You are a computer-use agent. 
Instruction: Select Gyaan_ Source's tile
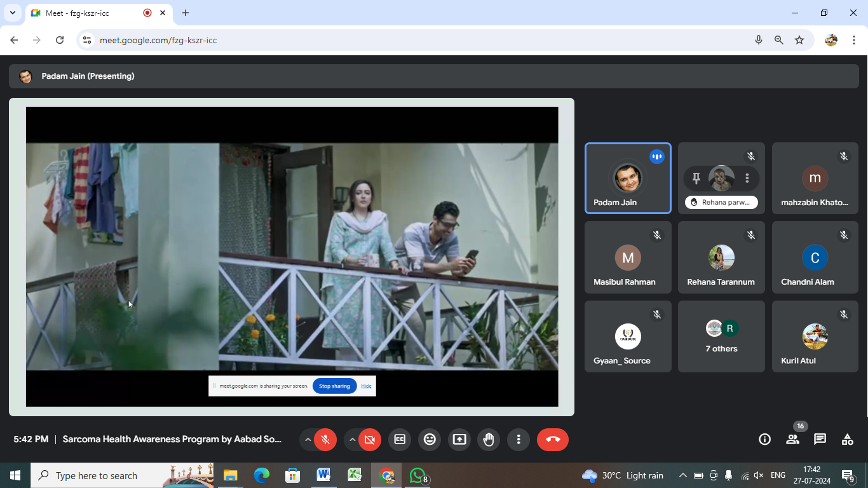pos(628,336)
